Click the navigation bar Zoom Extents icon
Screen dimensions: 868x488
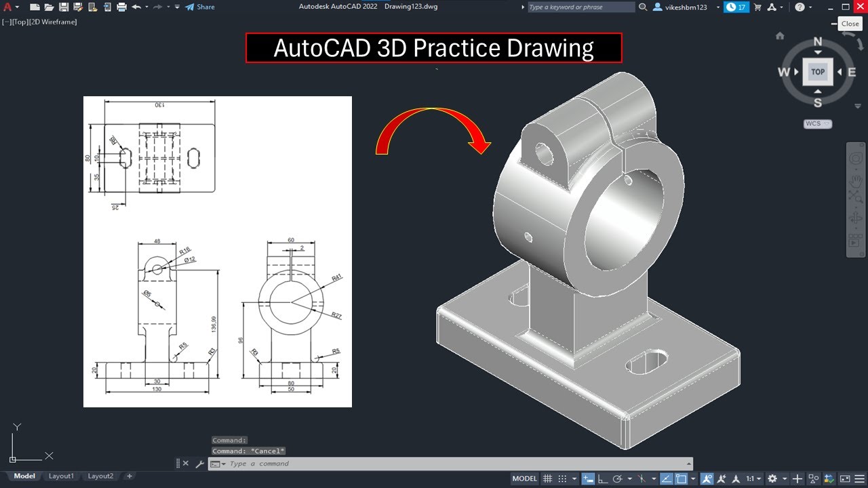[856, 197]
